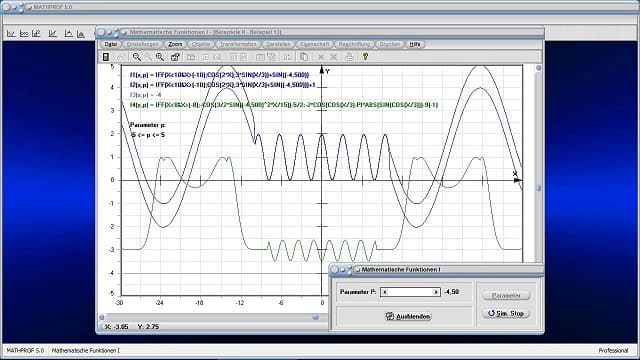The image size is (640, 360).
Task: Click the calculator icon in the function window toolbar
Action: point(106,57)
